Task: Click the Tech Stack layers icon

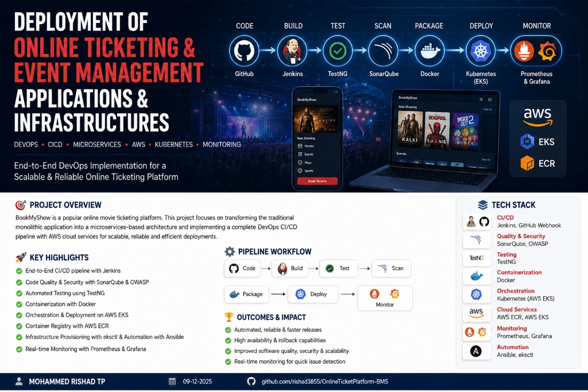Action: pos(483,205)
